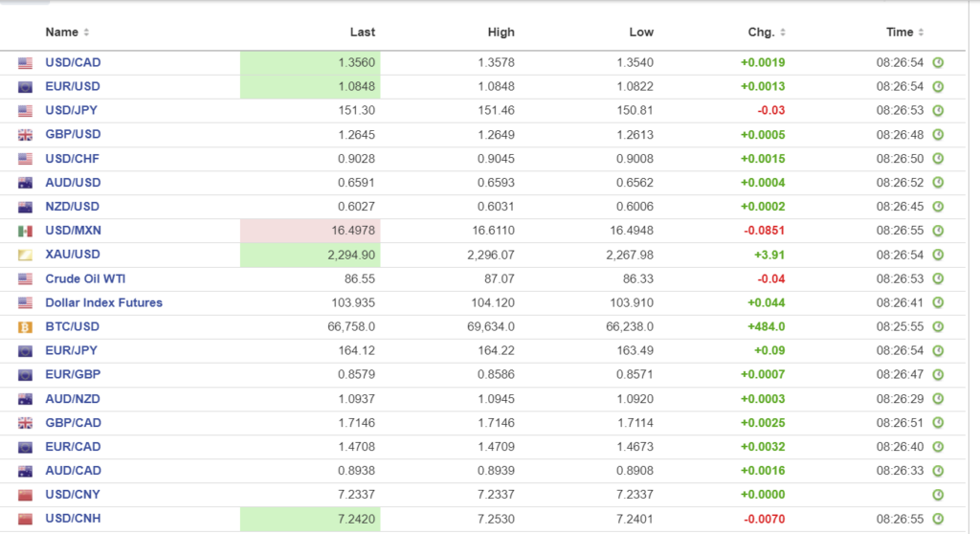Open the EUR/USD pair link

point(73,87)
